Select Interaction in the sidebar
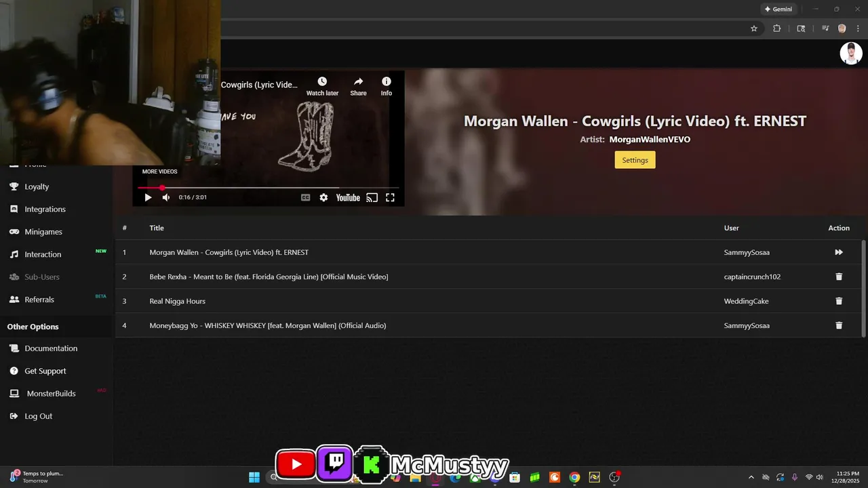 coord(43,254)
